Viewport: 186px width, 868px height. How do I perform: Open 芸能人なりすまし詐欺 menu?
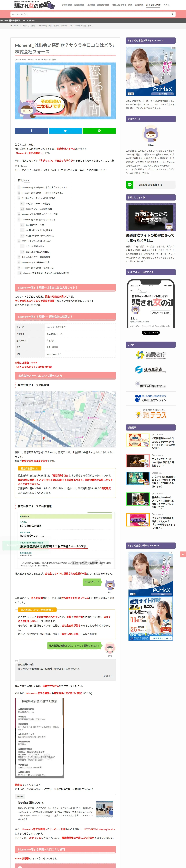[122, 5]
